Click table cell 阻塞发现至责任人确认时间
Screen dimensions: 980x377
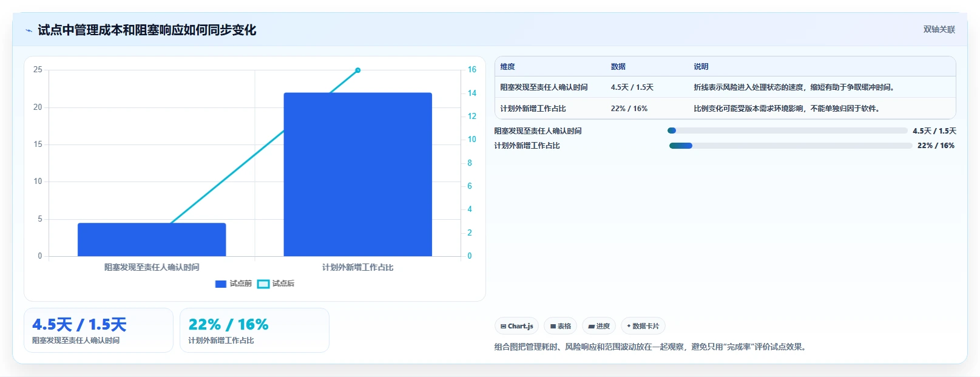544,87
